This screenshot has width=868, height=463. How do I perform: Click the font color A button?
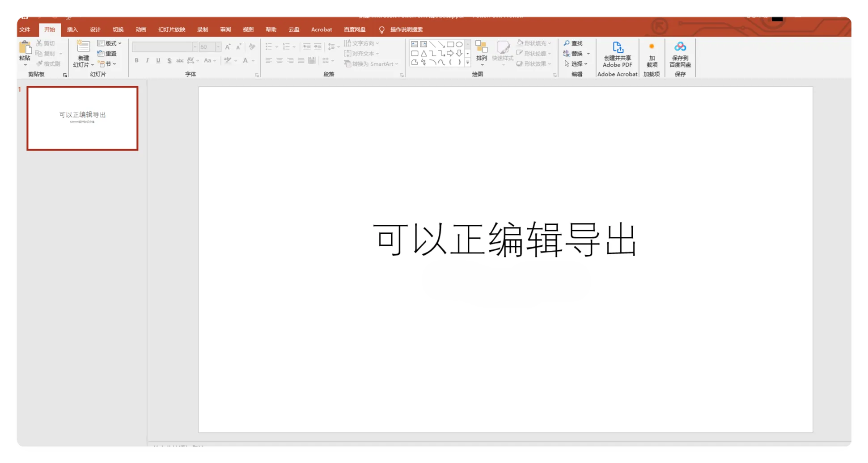245,60
